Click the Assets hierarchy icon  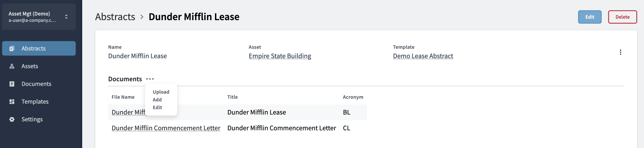point(12,66)
